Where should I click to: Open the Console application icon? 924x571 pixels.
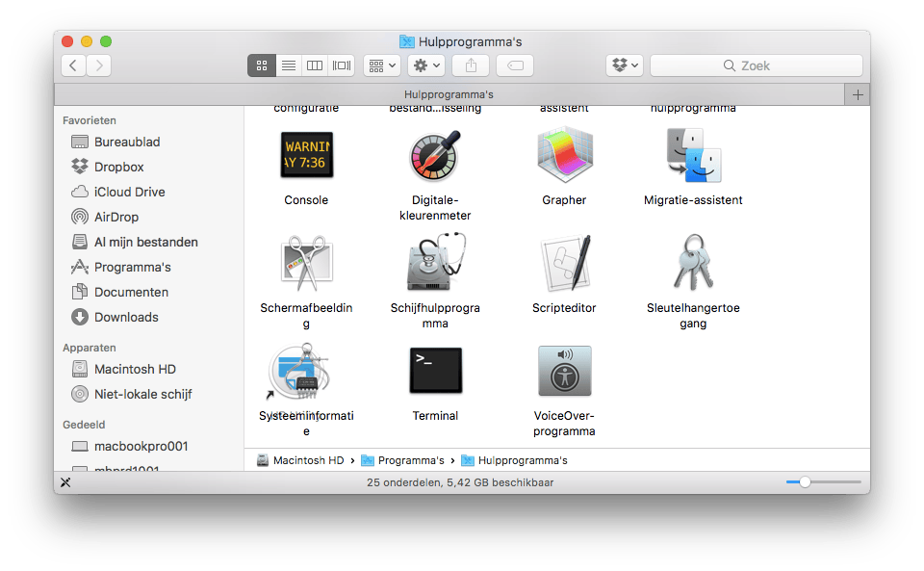point(306,156)
